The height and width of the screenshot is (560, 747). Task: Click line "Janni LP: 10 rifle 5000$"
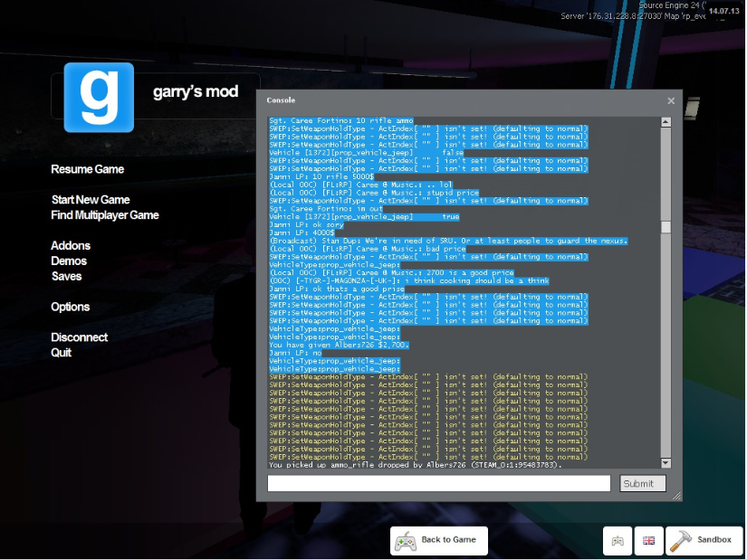tap(321, 176)
